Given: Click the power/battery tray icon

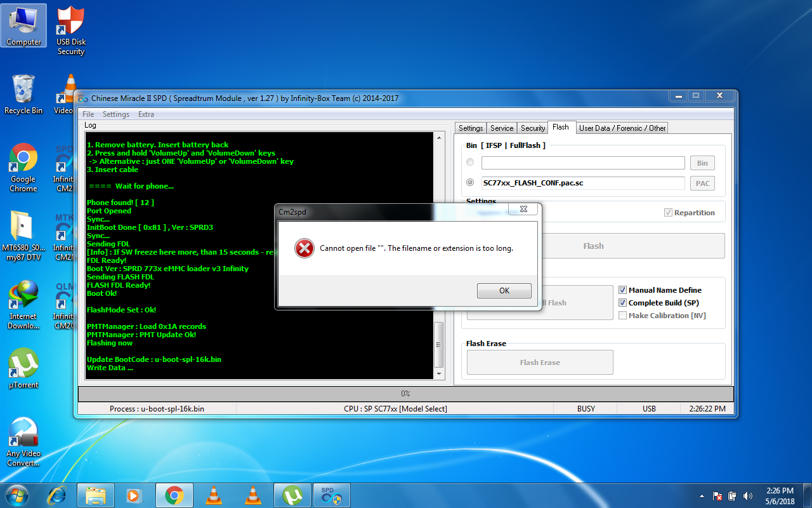Looking at the screenshot, I should 733,496.
